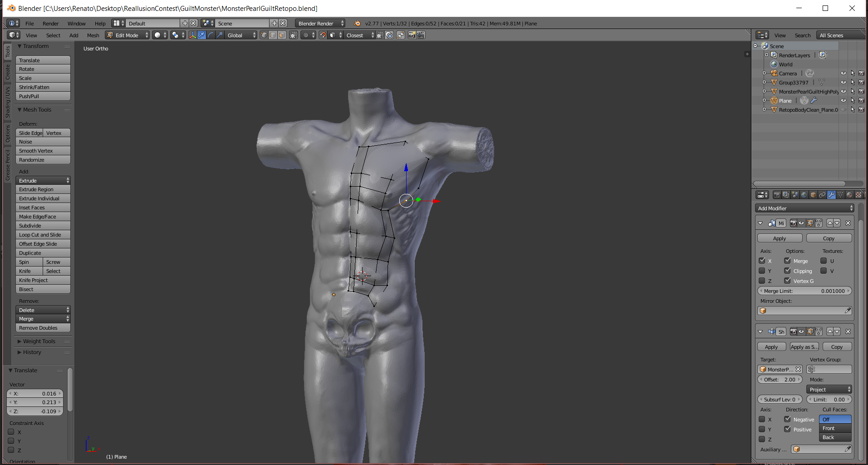
Task: Toggle Plane selectability arrow in outliner
Action: click(x=853, y=100)
